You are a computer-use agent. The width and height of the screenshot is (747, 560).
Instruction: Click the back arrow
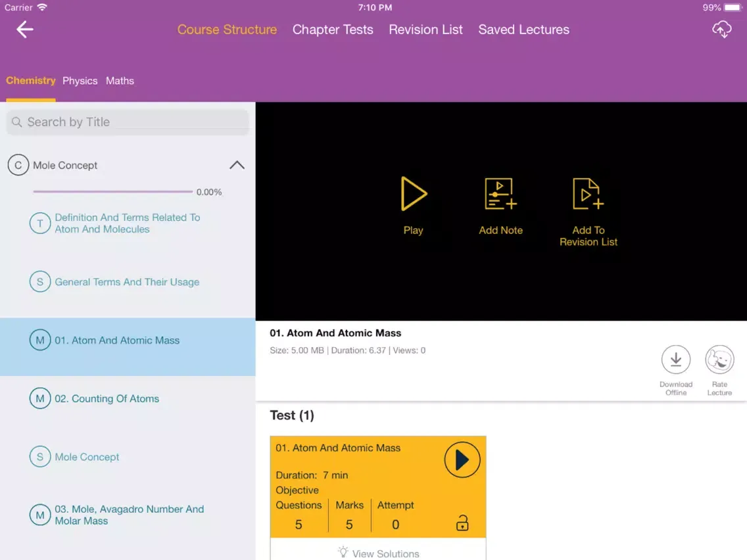(24, 29)
